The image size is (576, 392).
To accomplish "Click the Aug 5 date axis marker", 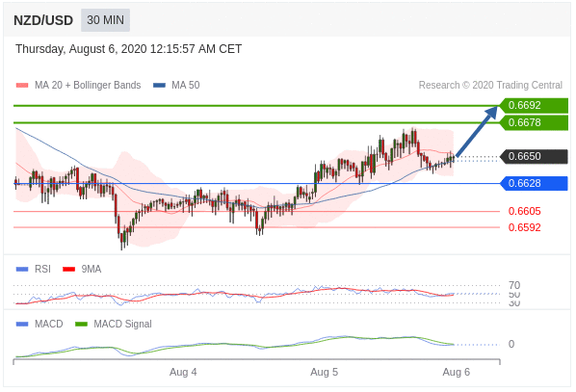I will 324,372.
